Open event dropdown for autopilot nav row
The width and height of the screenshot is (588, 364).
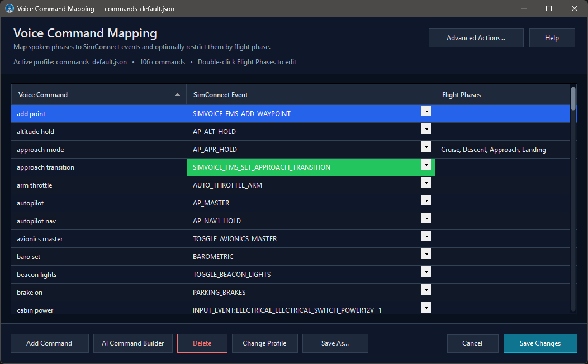pyautogui.click(x=426, y=218)
